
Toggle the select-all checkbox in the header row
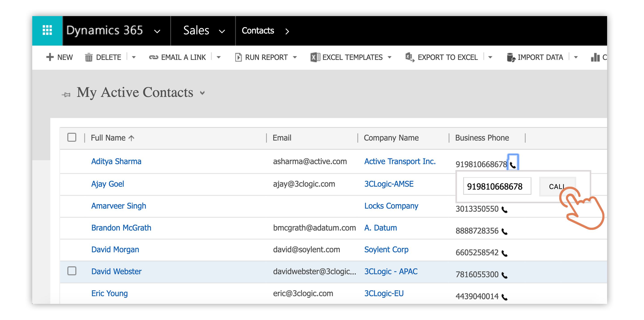click(72, 137)
